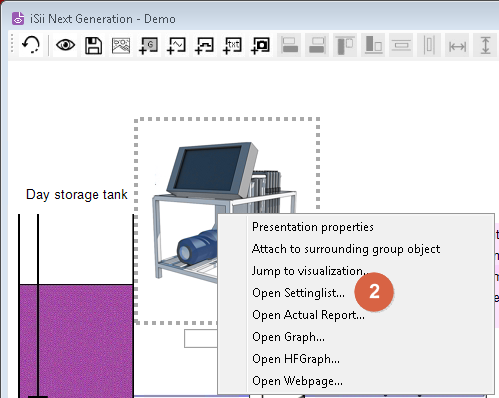Add a group object with G icon
The height and width of the screenshot is (398, 499).
pyautogui.click(x=148, y=46)
